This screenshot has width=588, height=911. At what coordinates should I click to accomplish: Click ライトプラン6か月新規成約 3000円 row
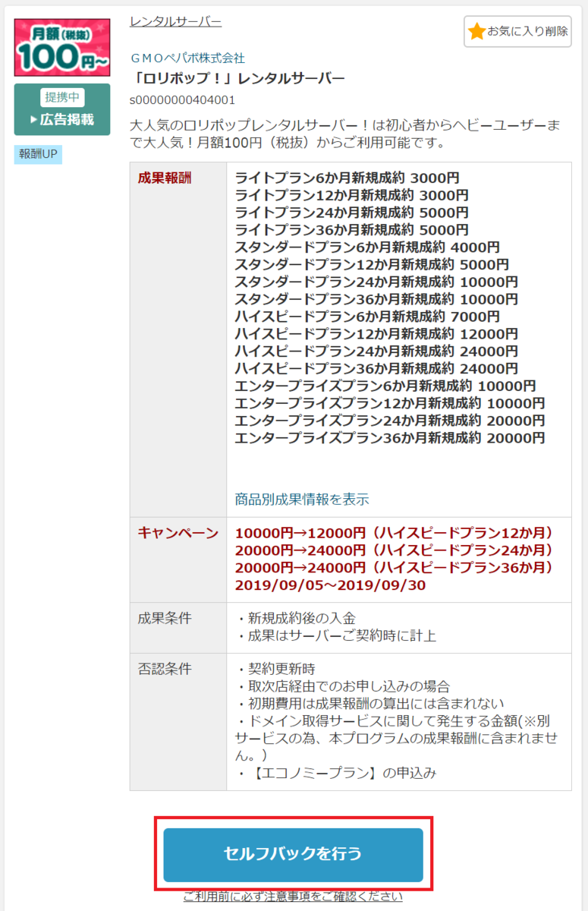(347, 178)
